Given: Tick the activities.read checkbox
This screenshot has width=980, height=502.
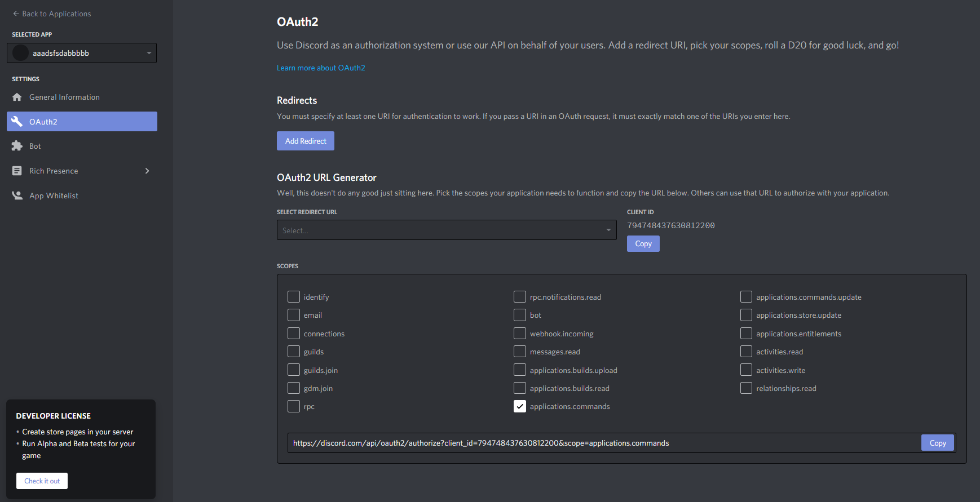Looking at the screenshot, I should 746,352.
